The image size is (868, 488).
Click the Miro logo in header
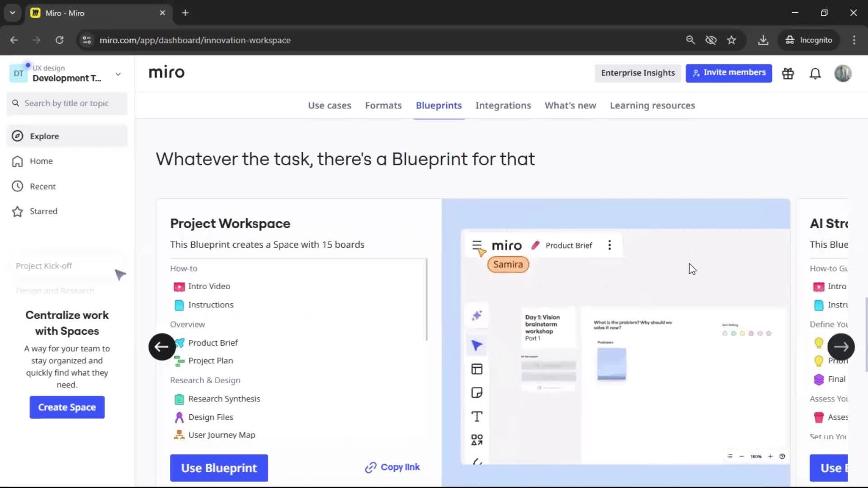(166, 72)
